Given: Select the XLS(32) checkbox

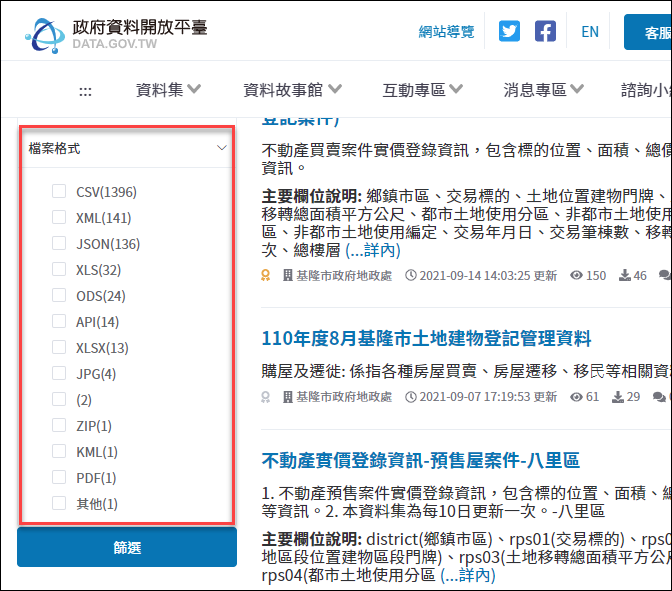Looking at the screenshot, I should [x=59, y=269].
